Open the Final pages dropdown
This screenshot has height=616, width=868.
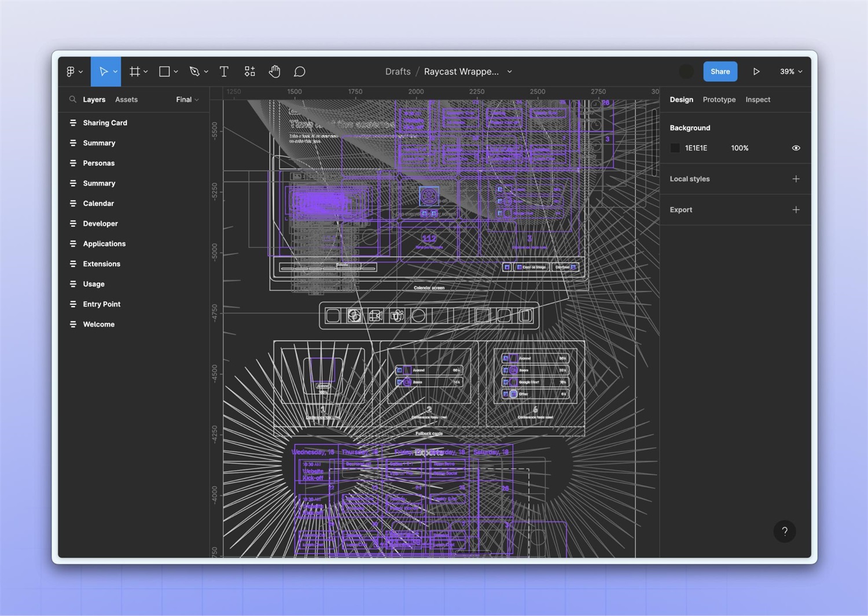pyautogui.click(x=187, y=99)
